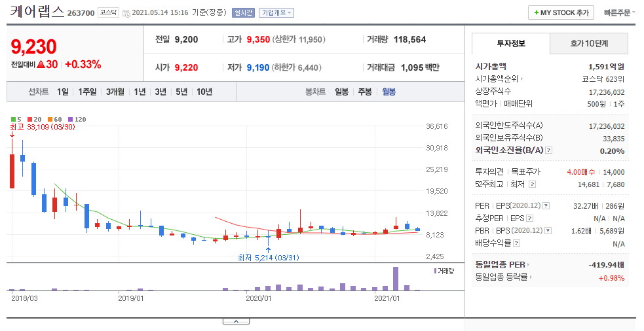Click the calendar icon beside the date

[x=126, y=13]
